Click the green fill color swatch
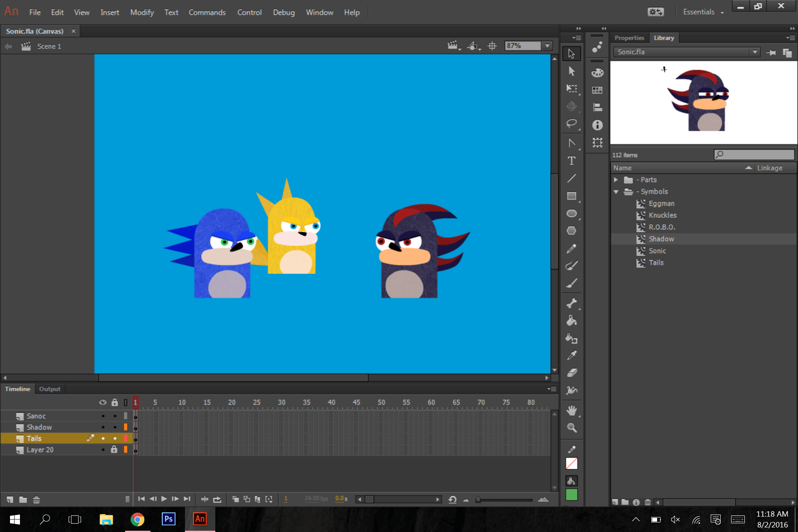 click(571, 495)
